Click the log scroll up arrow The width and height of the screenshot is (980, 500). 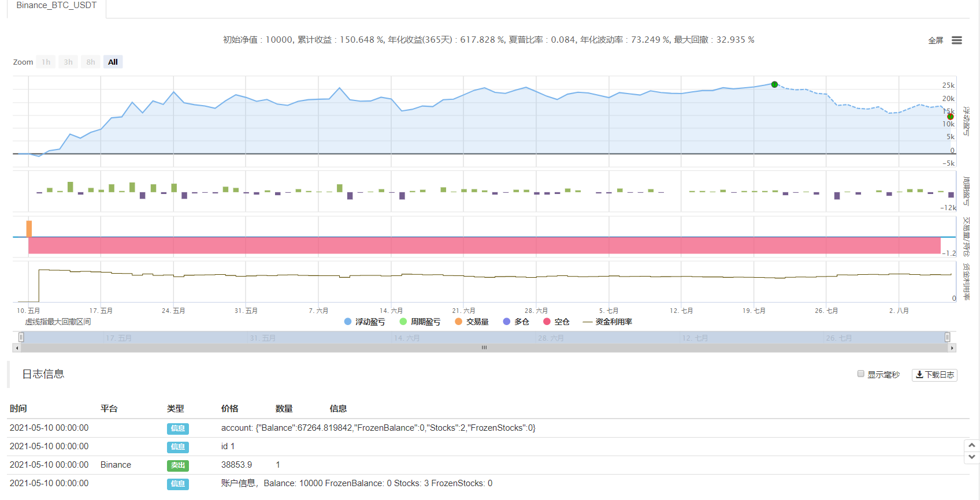[972, 445]
